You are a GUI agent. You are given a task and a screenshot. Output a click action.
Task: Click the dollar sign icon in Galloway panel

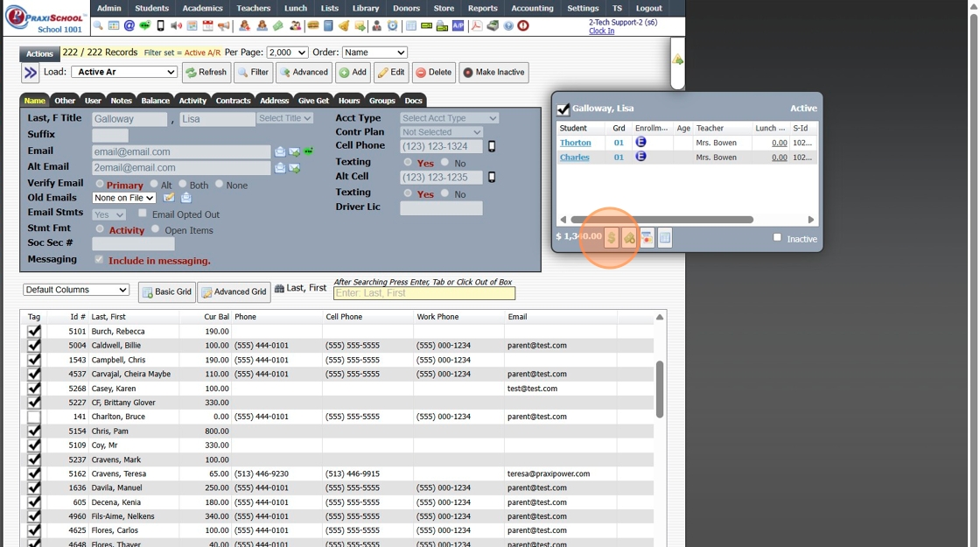point(612,237)
